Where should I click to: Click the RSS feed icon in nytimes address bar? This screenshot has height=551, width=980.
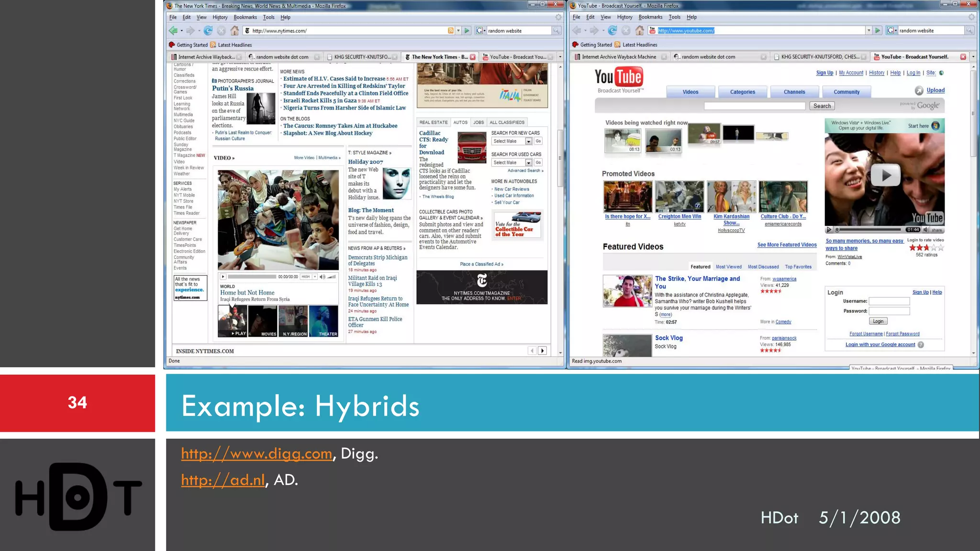click(x=450, y=31)
